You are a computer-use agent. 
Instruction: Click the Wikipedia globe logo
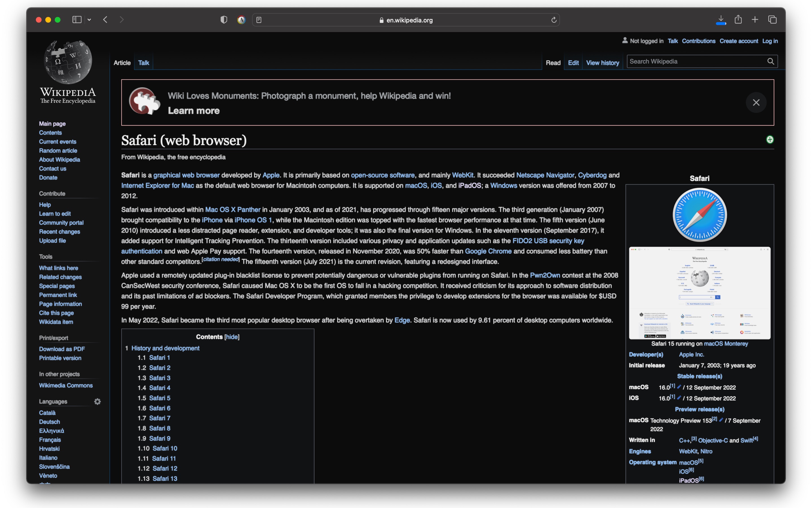[68, 62]
